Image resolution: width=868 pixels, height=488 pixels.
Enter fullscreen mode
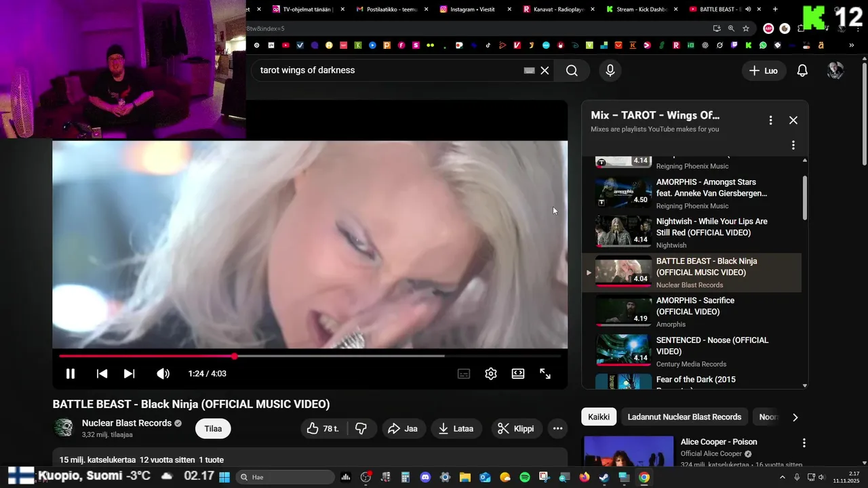tap(545, 373)
